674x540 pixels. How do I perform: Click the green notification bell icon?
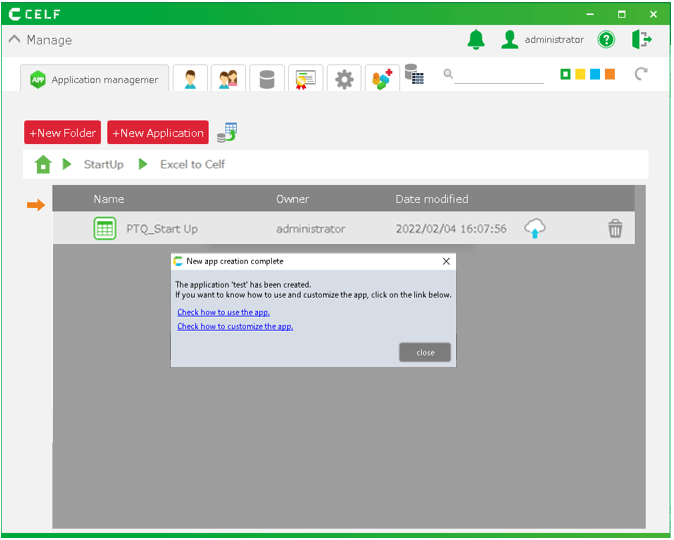coord(476,40)
